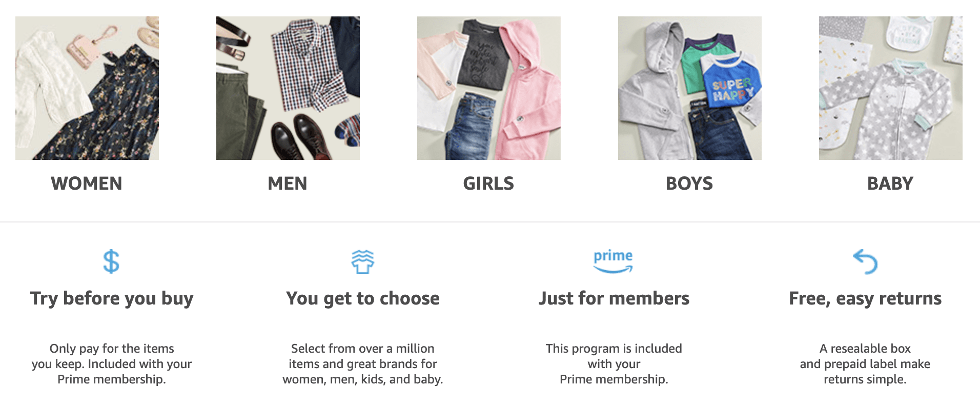
Task: Open the GIRLS category link
Action: pos(488,183)
